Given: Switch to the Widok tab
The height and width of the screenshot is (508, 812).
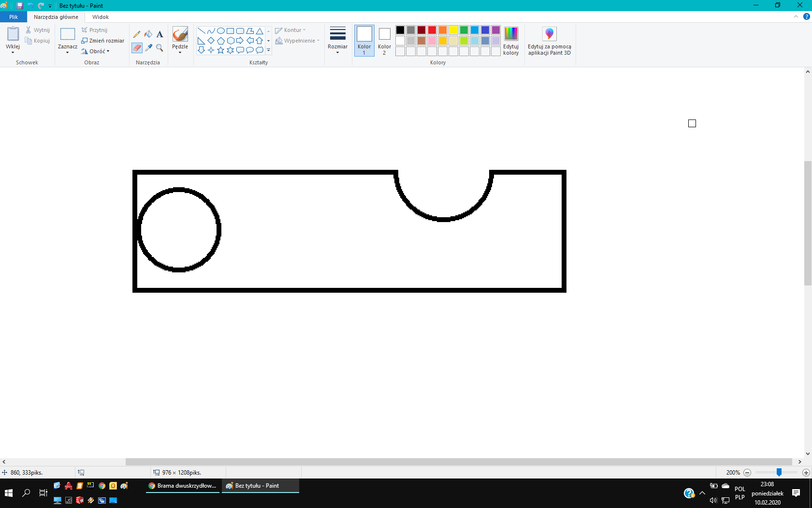Looking at the screenshot, I should (101, 17).
